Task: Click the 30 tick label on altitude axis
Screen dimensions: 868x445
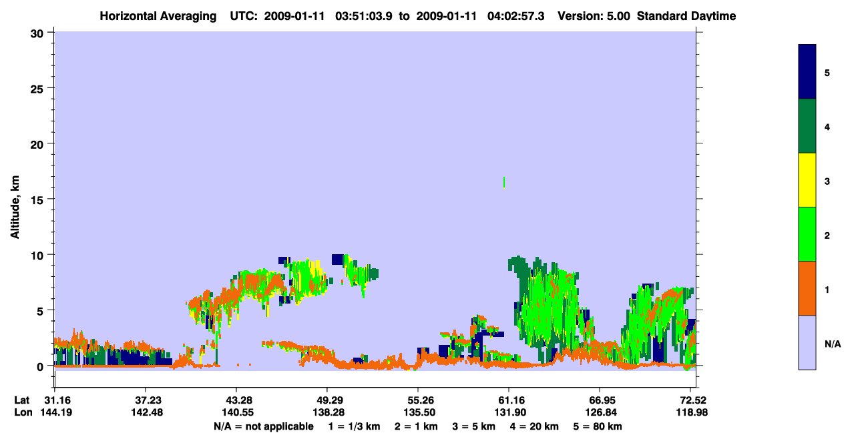Action: [x=39, y=33]
